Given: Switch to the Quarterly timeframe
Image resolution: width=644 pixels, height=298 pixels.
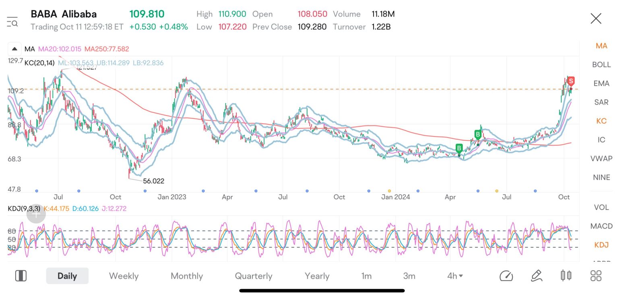Looking at the screenshot, I should 254,276.
